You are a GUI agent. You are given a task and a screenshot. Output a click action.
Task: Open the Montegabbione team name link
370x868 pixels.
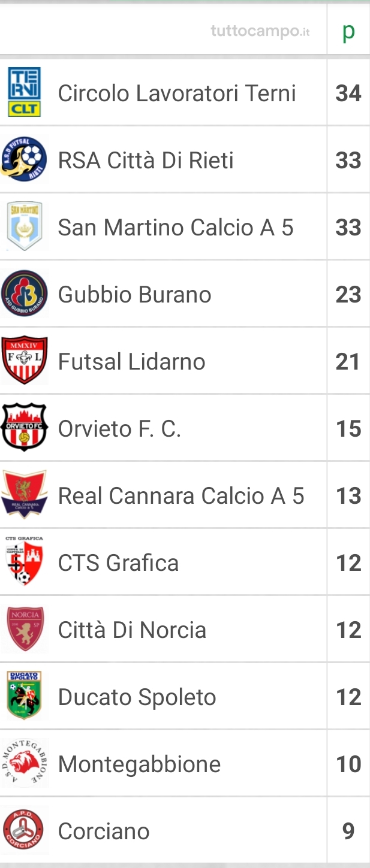(140, 765)
